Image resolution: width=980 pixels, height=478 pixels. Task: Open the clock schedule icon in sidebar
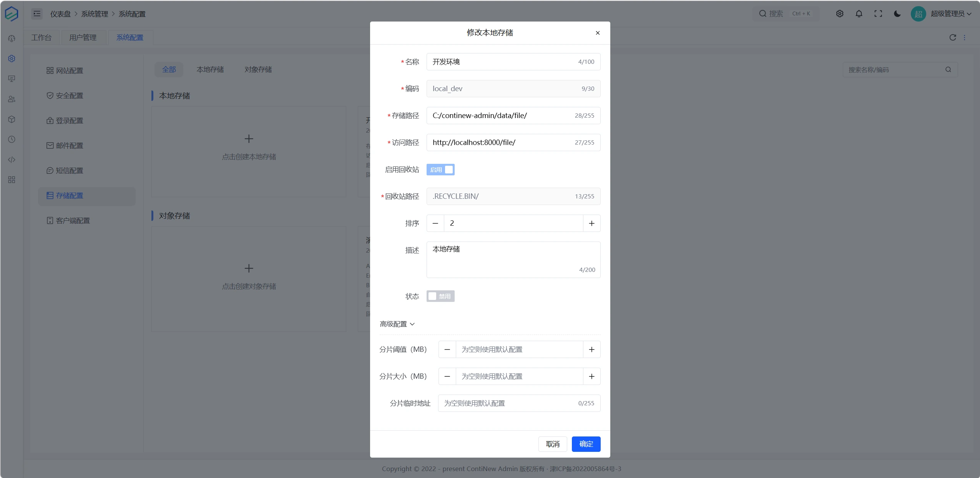(x=12, y=139)
